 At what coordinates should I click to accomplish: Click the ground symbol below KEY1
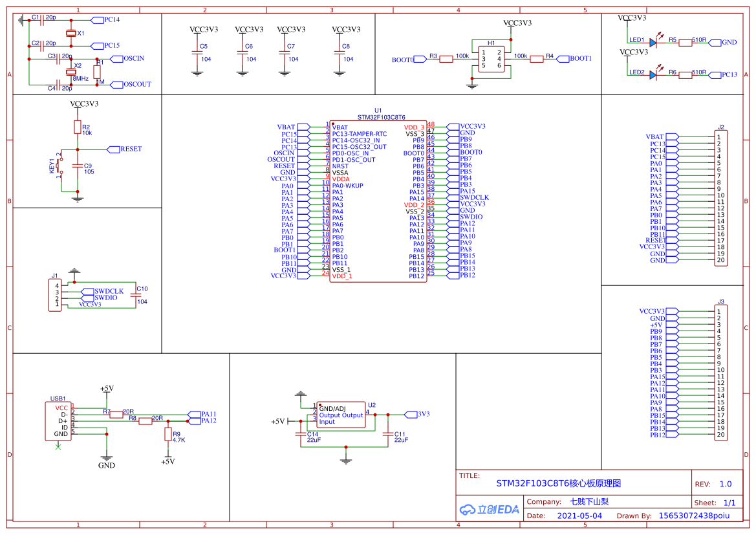tap(78, 199)
